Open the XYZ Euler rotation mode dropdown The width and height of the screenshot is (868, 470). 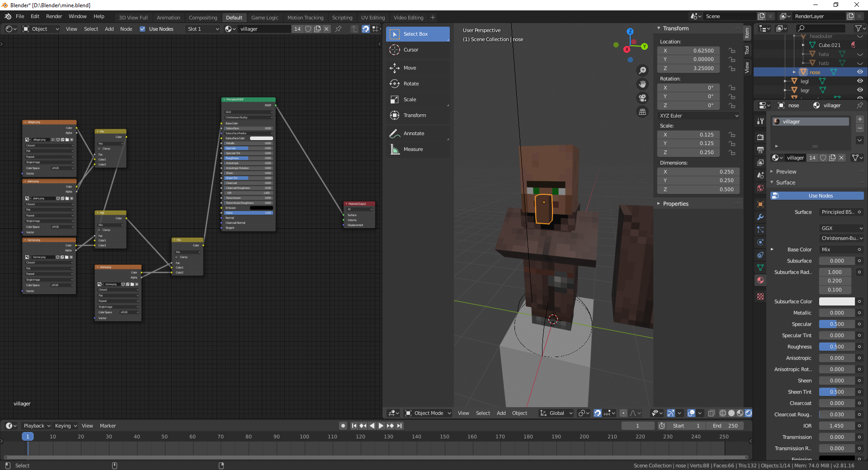pyautogui.click(x=698, y=116)
